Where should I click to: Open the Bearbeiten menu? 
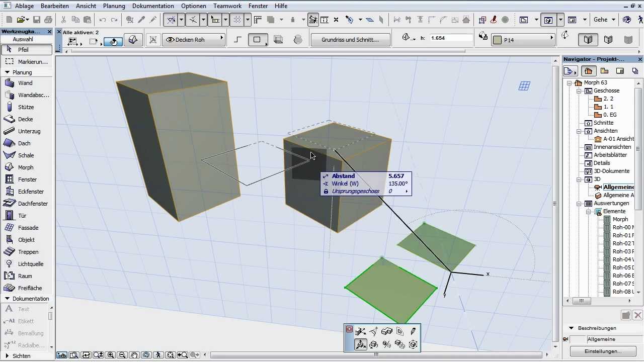55,6
